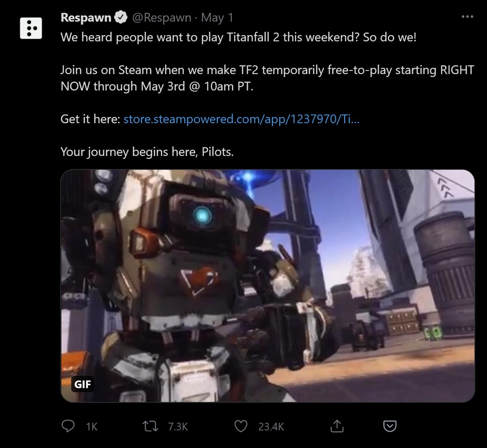View the 1K replies count
The height and width of the screenshot is (448, 487).
click(x=92, y=426)
